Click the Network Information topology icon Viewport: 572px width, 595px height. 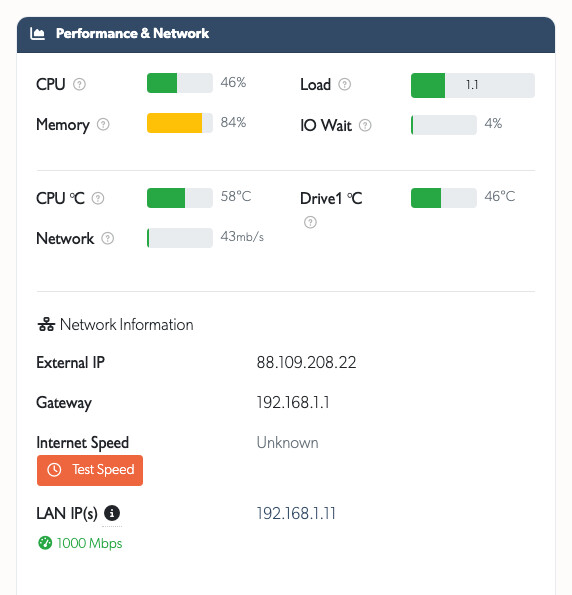(46, 324)
